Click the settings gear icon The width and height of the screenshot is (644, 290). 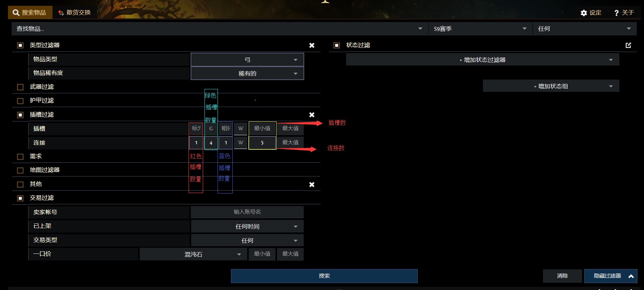click(x=584, y=13)
